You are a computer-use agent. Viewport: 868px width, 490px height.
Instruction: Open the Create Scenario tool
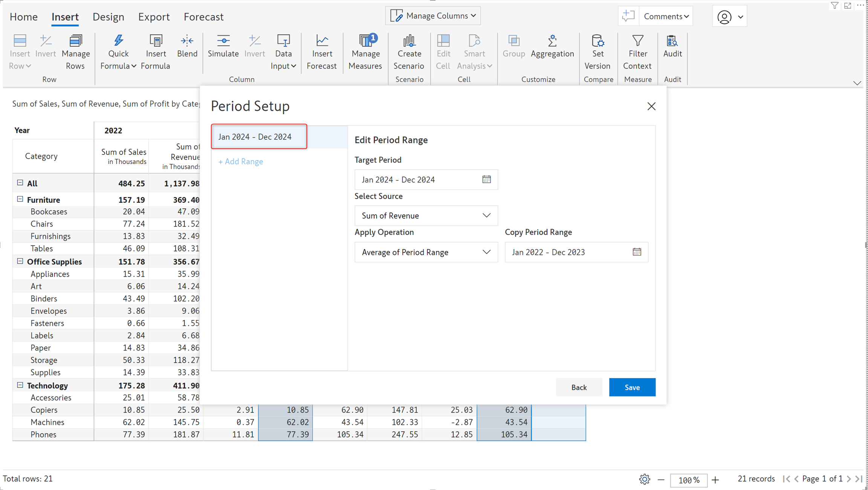tap(409, 52)
